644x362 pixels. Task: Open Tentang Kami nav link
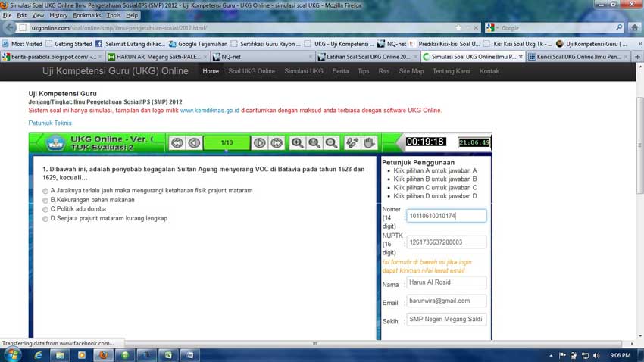pyautogui.click(x=452, y=71)
